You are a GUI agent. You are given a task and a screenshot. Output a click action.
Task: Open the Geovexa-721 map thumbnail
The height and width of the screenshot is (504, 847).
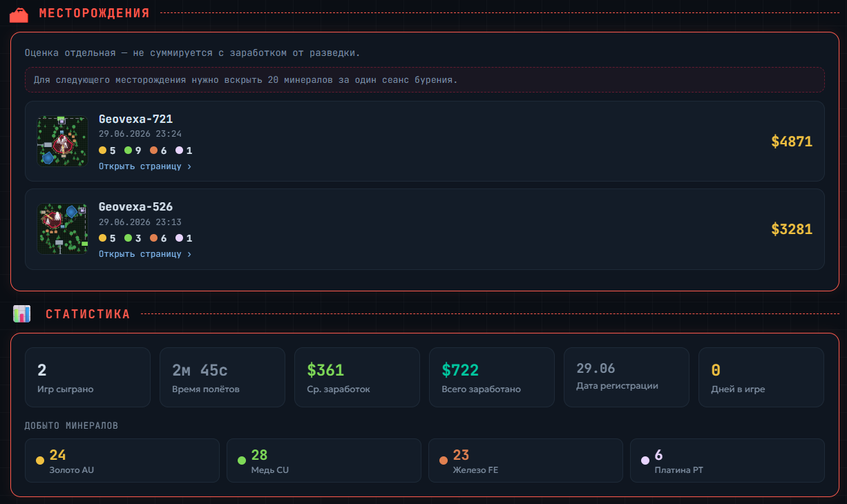[x=63, y=141]
